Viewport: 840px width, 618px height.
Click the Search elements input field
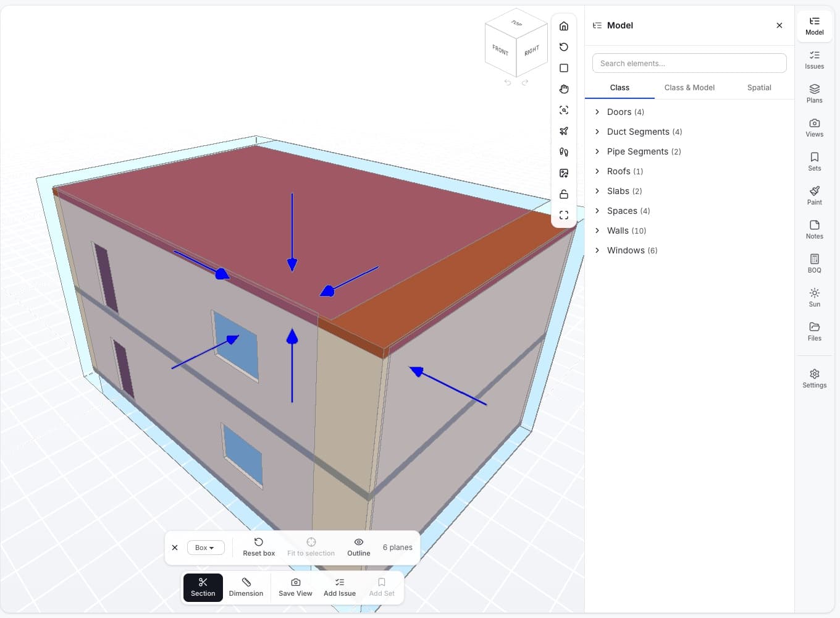tap(689, 63)
